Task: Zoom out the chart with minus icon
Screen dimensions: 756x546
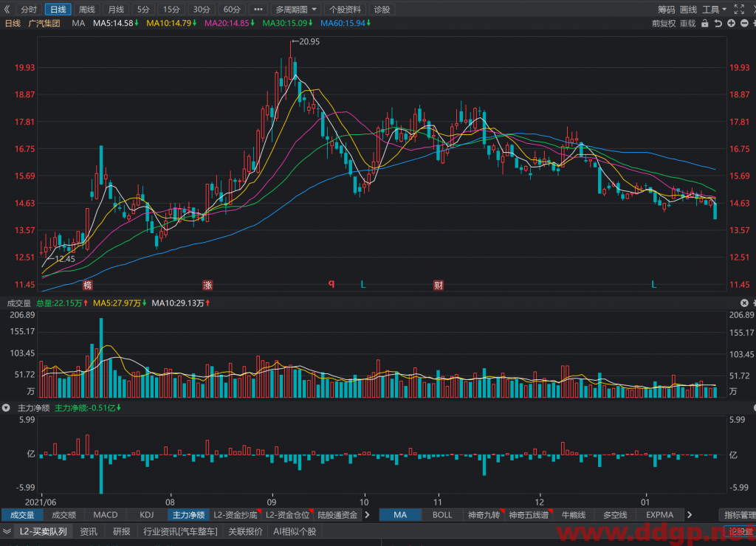Action: click(744, 23)
